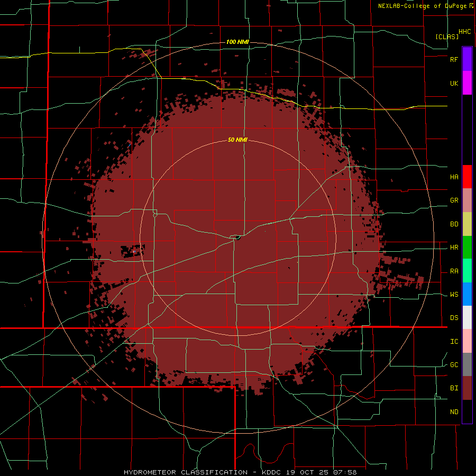Image resolution: width=476 pixels, height=476 pixels.
Task: Click the DS legend label
Action: pos(454,318)
